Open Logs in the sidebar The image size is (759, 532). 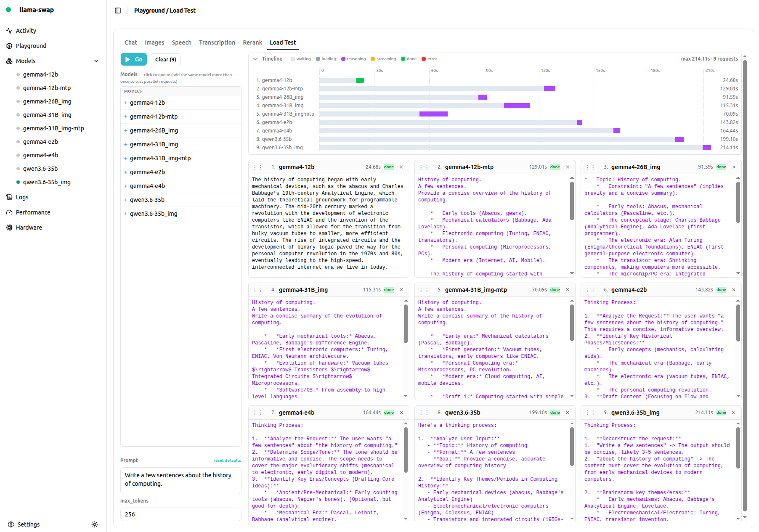tap(22, 197)
